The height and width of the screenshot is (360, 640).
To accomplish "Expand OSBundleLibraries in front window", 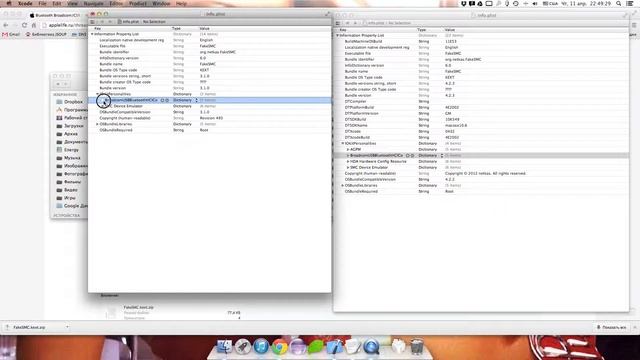I will (97, 124).
